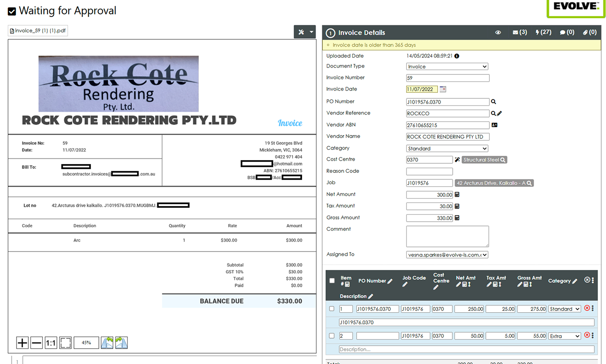606x364 pixels.
Task: Open the Document Type dropdown
Action: tap(447, 67)
